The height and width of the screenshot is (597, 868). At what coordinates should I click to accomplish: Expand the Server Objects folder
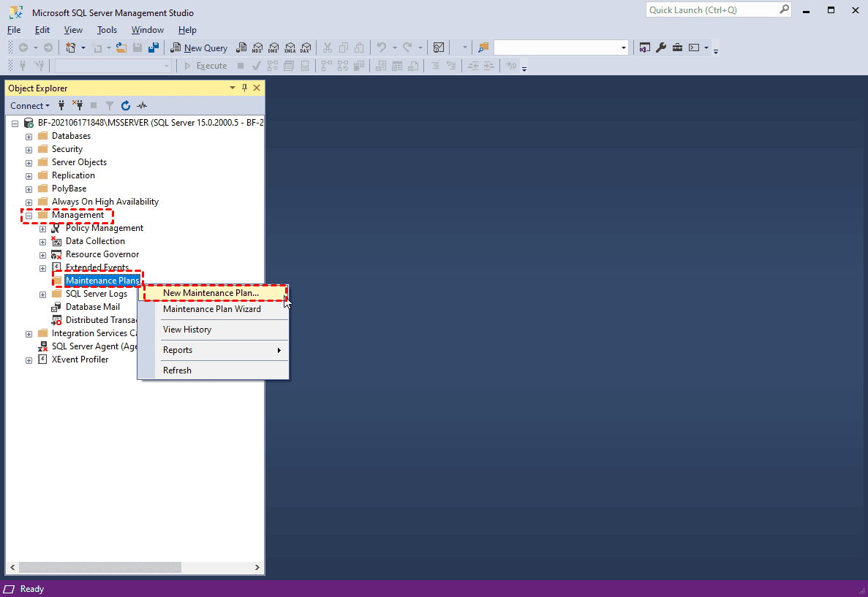29,163
